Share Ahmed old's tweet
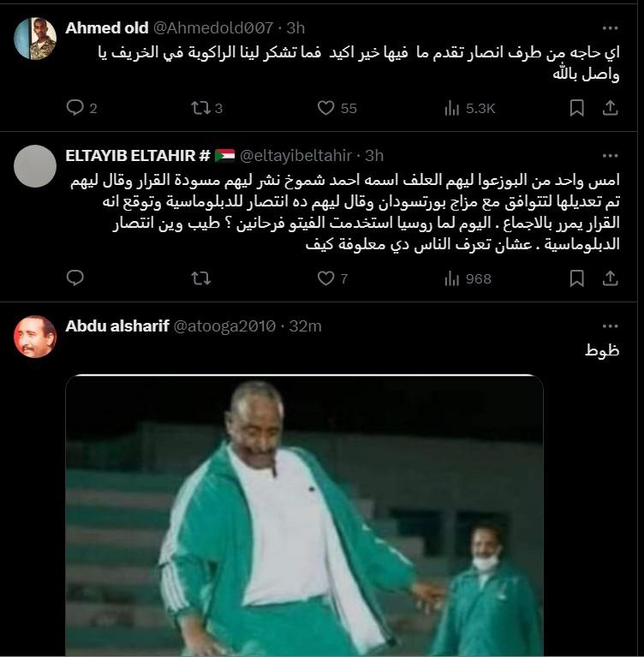 (610, 108)
